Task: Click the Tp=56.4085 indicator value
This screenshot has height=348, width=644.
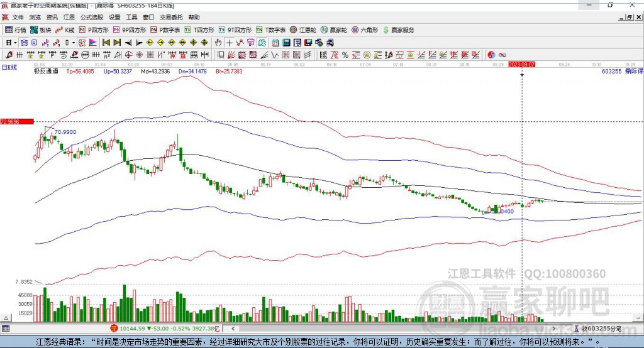Action: 80,72
